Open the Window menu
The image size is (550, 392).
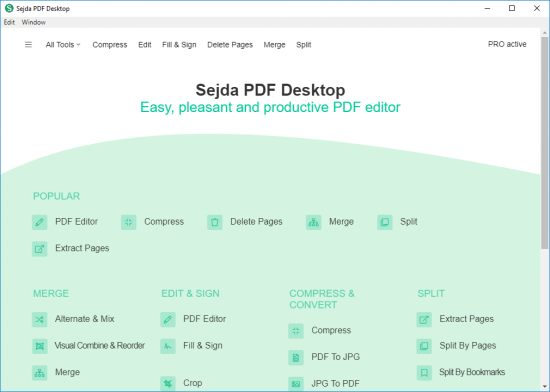point(34,22)
